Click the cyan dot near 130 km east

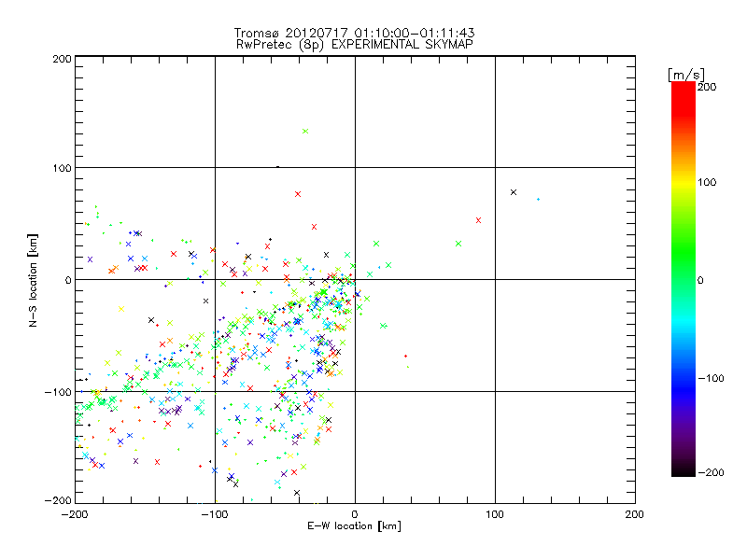click(x=539, y=199)
